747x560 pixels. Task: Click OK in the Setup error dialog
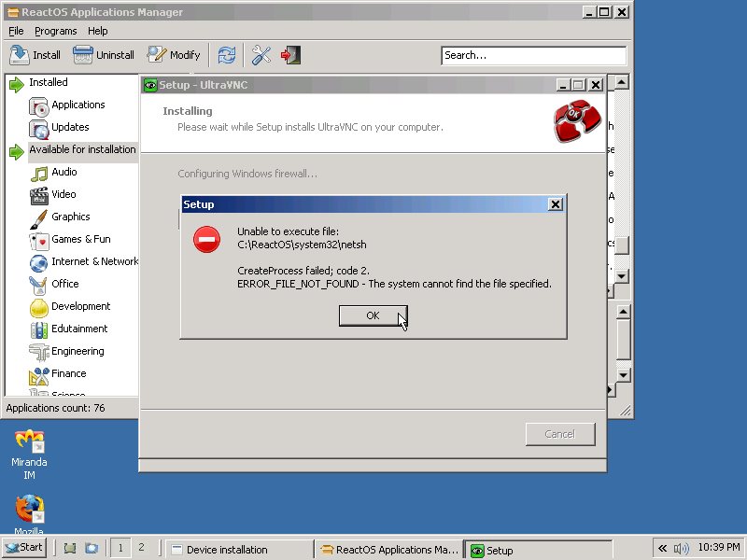373,315
